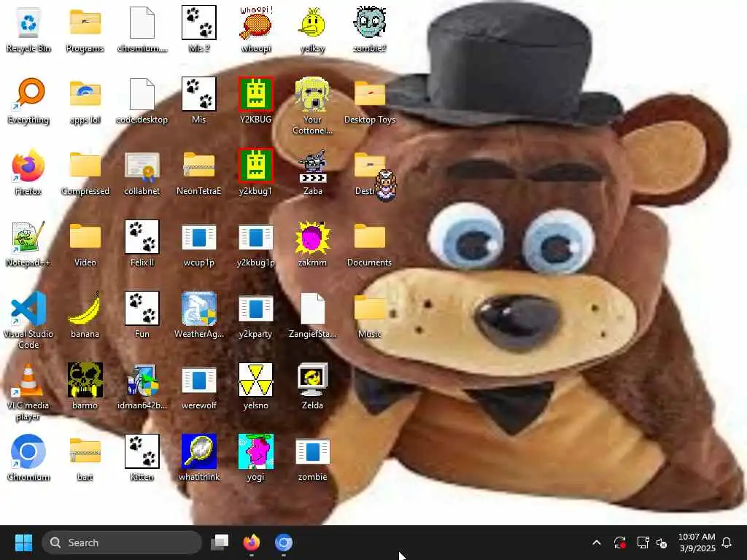Open Firefox from the taskbar
This screenshot has width=747, height=560.
(x=252, y=542)
